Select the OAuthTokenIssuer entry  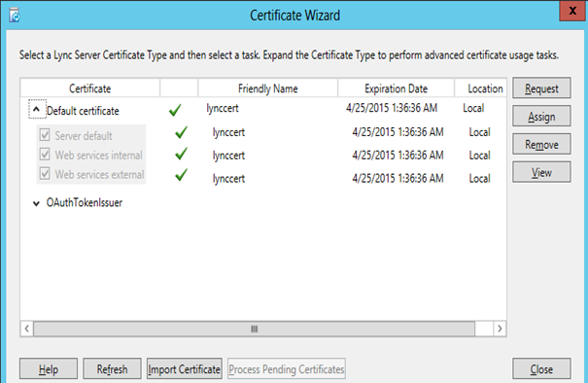(x=85, y=202)
